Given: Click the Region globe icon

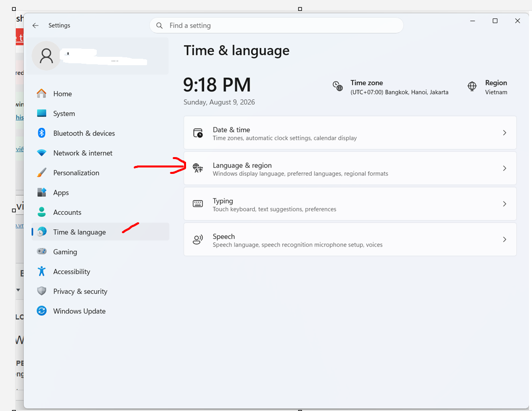Looking at the screenshot, I should coord(472,86).
